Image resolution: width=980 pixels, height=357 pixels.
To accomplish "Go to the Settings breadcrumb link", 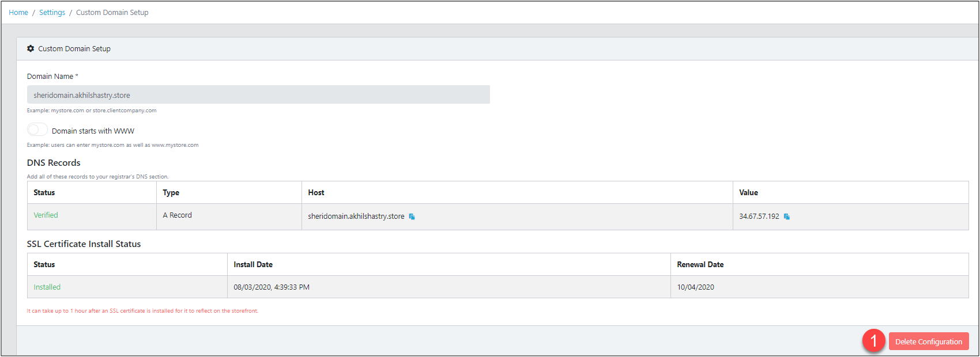I will coord(52,13).
